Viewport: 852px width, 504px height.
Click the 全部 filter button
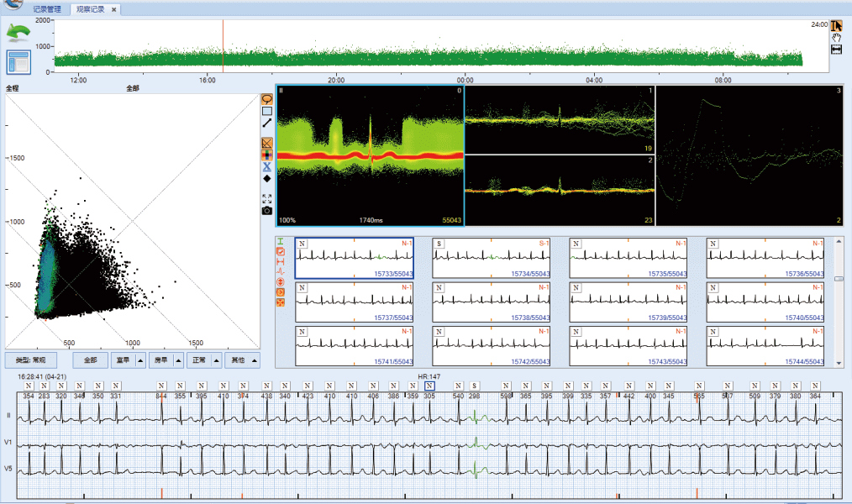[90, 360]
